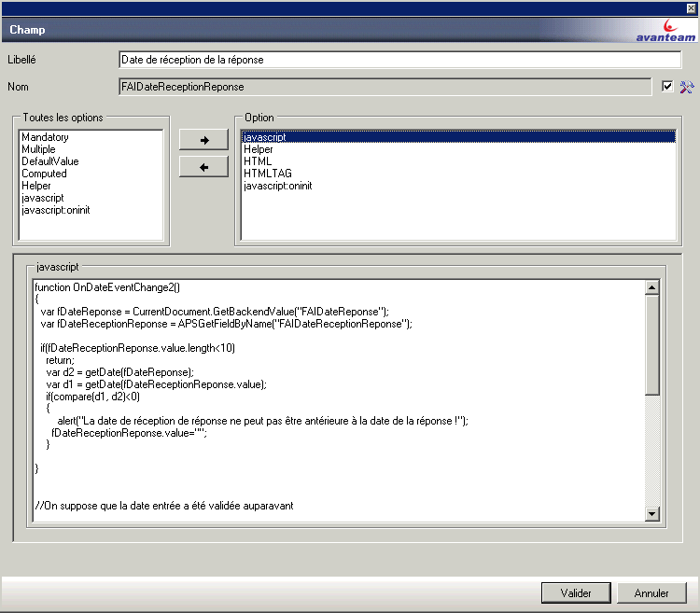Choose DefaultValue from Toutes les options
The image size is (700, 613).
click(x=49, y=161)
